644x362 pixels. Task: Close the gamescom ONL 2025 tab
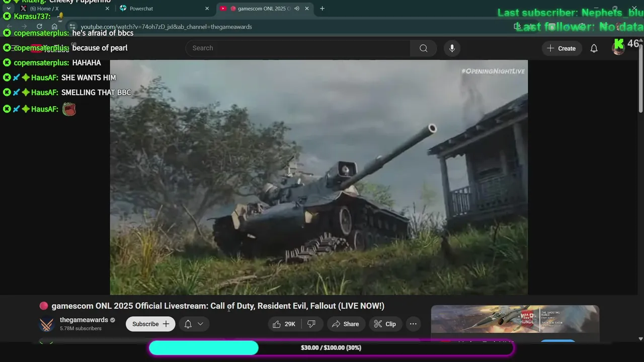(x=306, y=9)
